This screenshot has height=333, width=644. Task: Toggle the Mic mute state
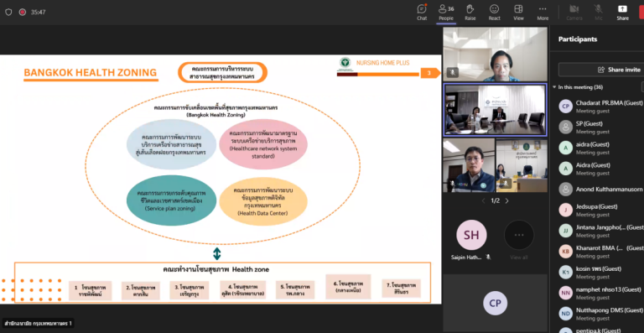click(599, 13)
